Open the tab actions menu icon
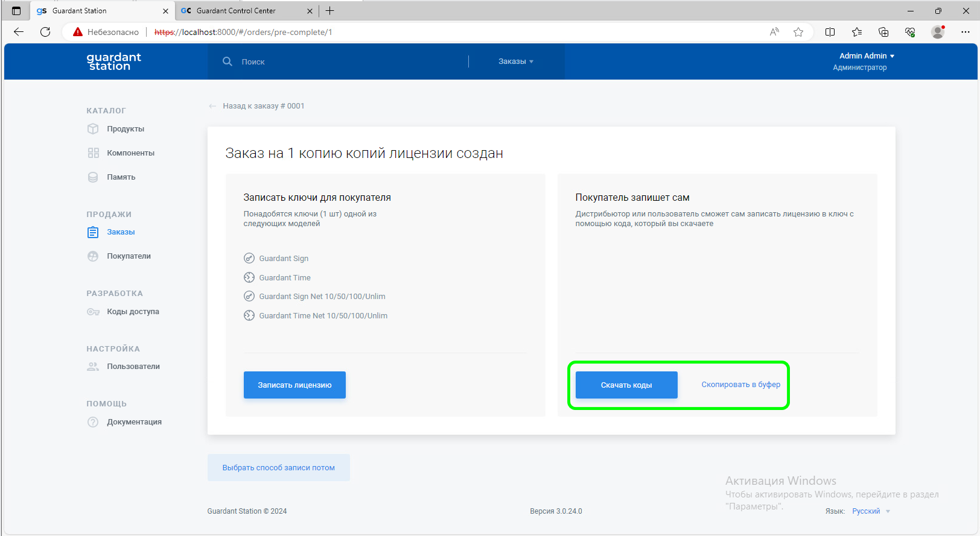This screenshot has width=980, height=536. [x=16, y=11]
